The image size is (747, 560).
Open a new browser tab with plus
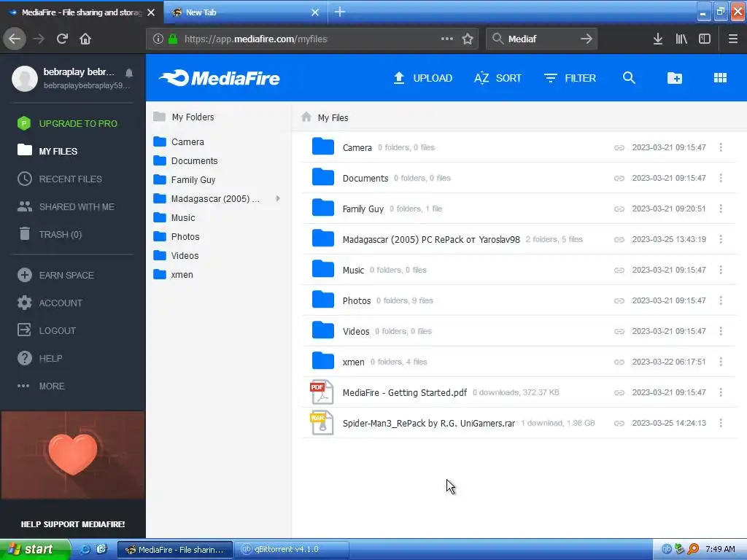click(x=340, y=12)
